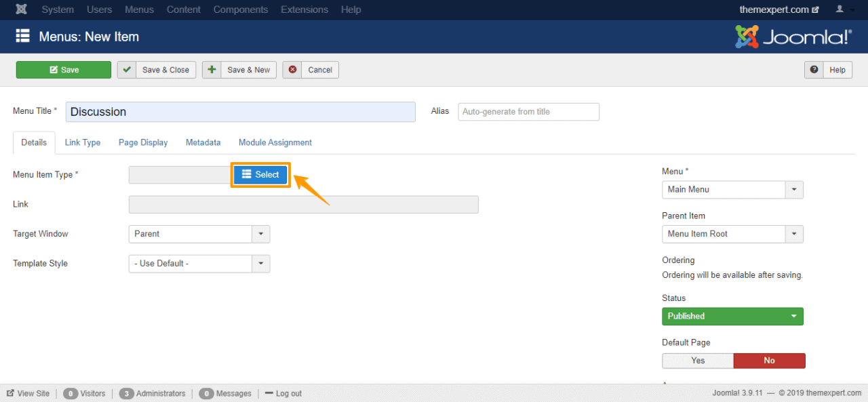
Task: Expand the Parent Item dropdown
Action: click(x=793, y=234)
